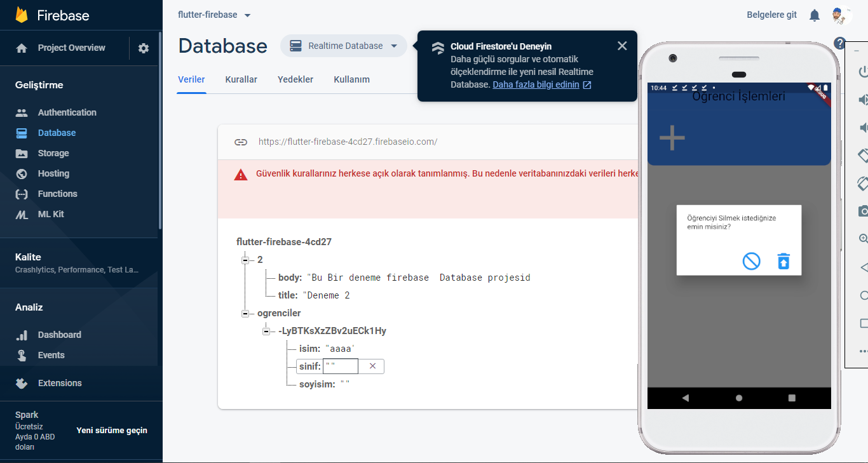Tap the plus add button in emulator
This screenshot has height=463, width=868.
(672, 138)
